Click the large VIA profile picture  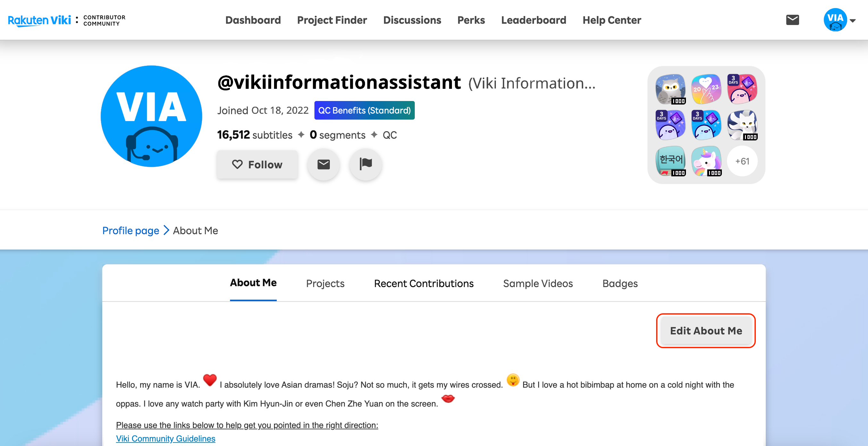(151, 116)
